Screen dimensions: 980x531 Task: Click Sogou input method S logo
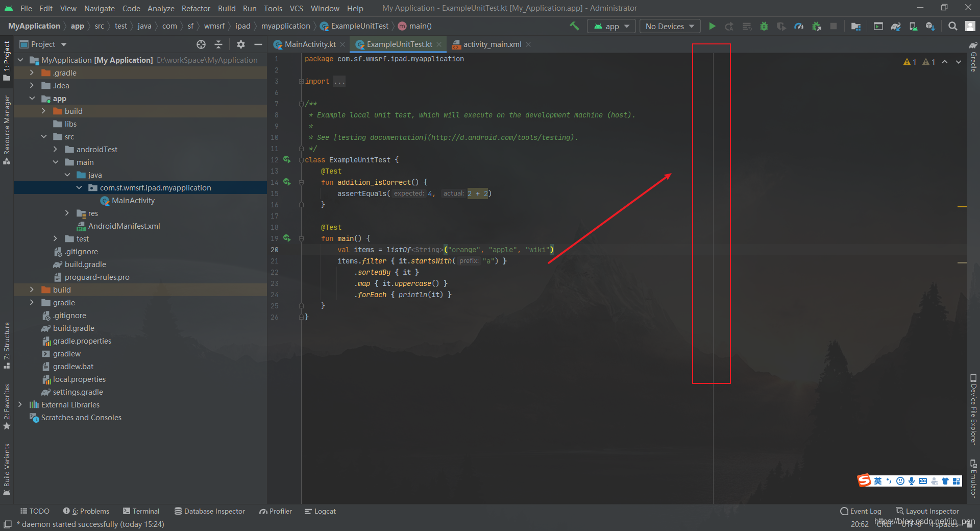pyautogui.click(x=864, y=480)
